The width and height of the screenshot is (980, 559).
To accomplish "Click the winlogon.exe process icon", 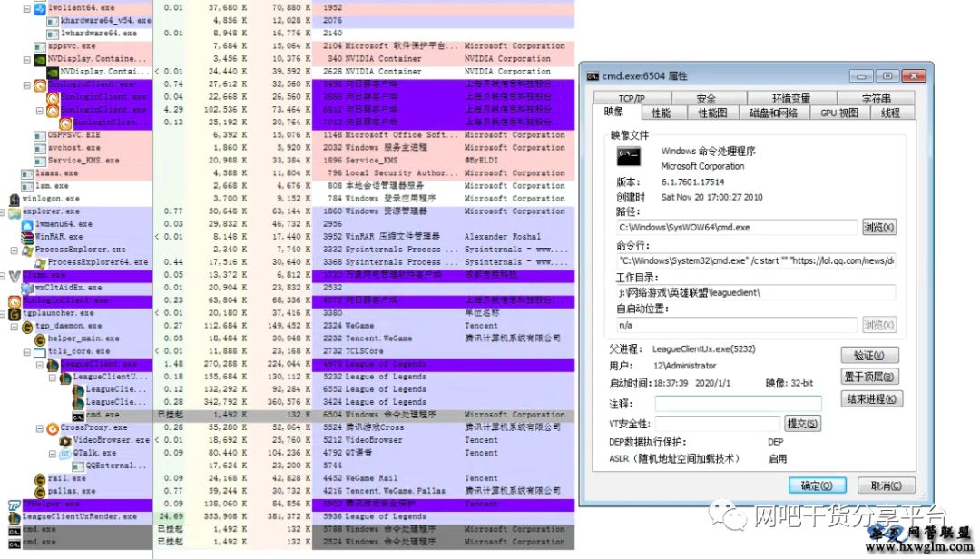I will click(15, 199).
